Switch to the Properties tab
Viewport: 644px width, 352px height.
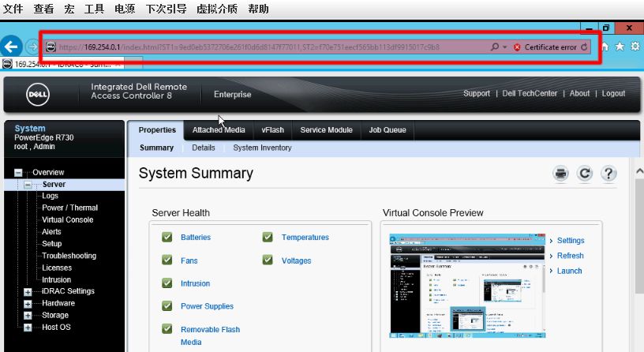coord(157,130)
